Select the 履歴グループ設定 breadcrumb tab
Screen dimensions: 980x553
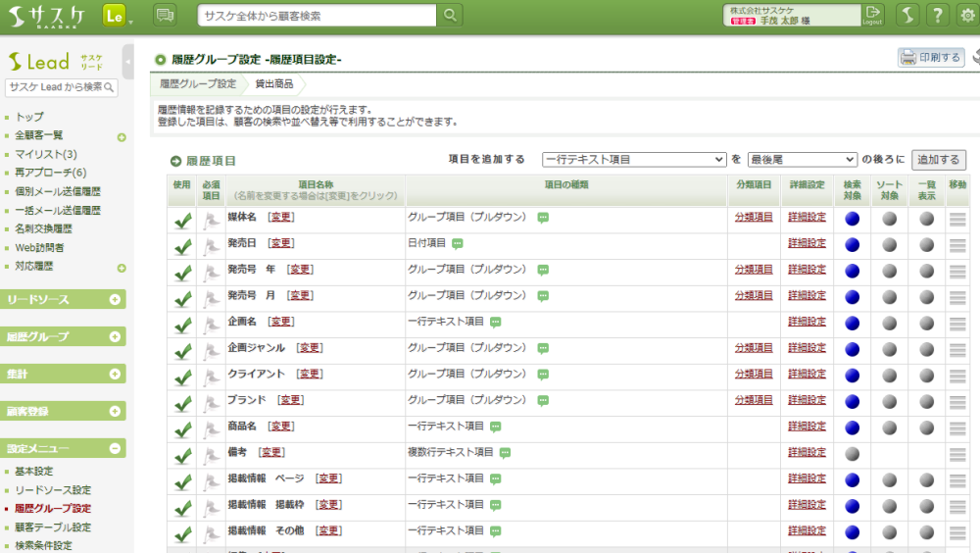tap(198, 84)
